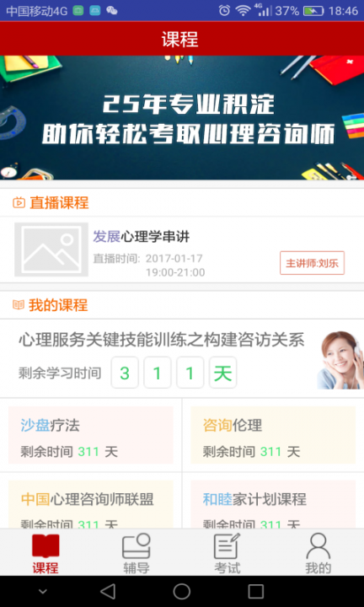Tap the 我的课程 open book icon
Image resolution: width=364 pixels, height=607 pixels.
click(19, 305)
